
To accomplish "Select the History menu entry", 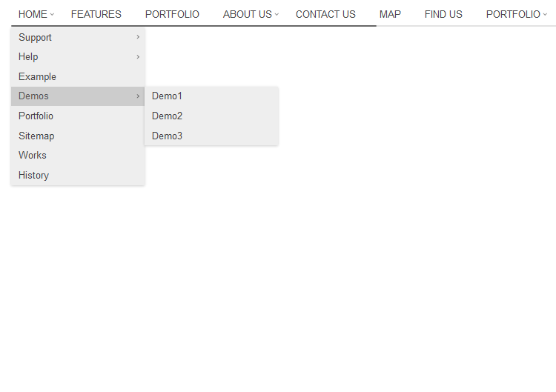I will [33, 176].
